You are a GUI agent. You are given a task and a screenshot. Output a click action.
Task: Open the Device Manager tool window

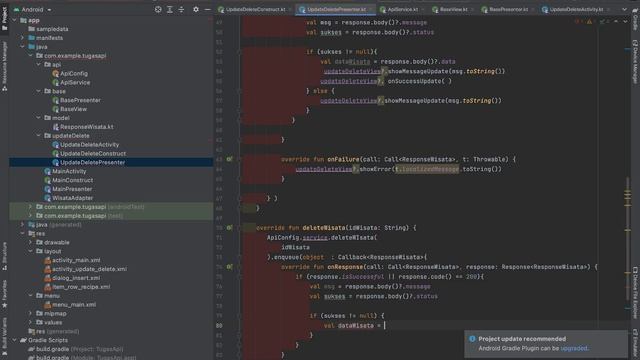click(x=635, y=62)
